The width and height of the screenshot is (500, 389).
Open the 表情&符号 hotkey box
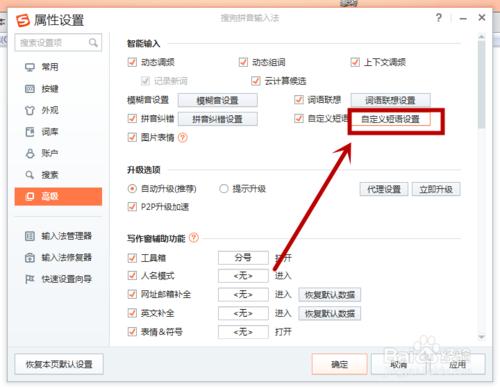pos(243,332)
